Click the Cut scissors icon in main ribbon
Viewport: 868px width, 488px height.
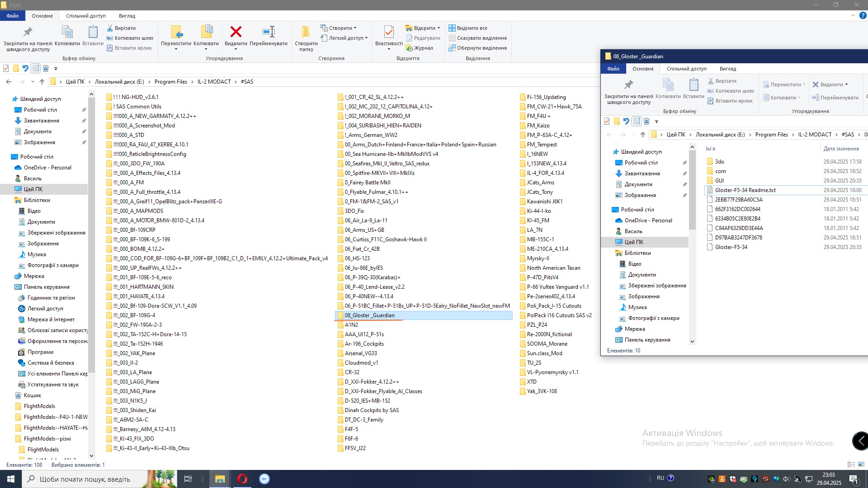tap(110, 28)
